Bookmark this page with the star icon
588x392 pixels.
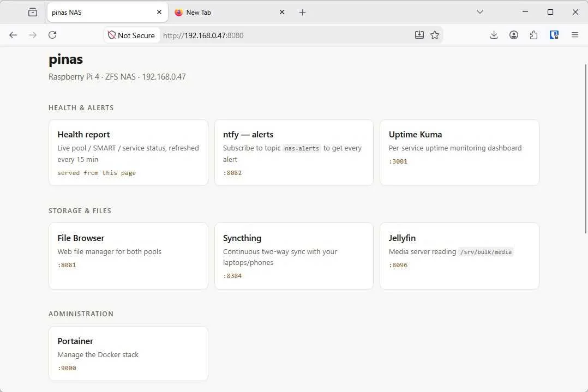[x=435, y=35]
